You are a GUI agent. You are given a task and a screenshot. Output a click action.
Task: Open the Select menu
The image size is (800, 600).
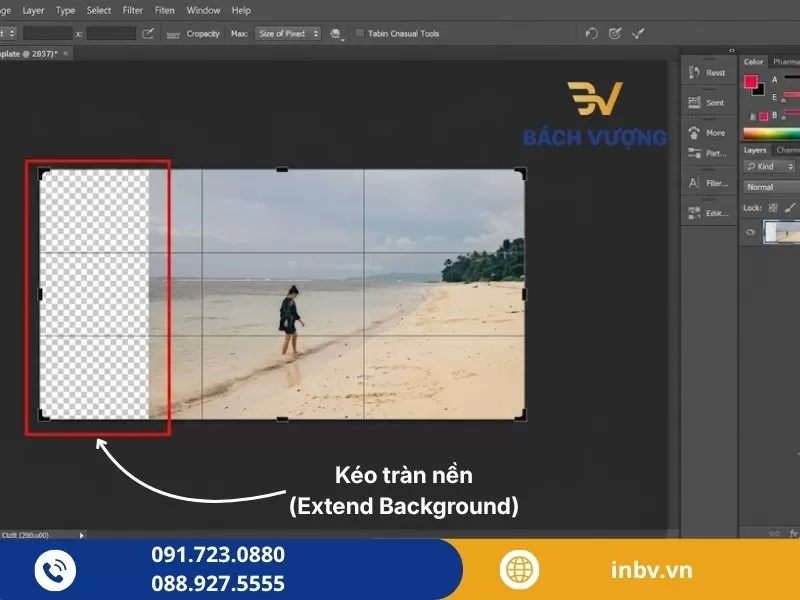click(98, 10)
